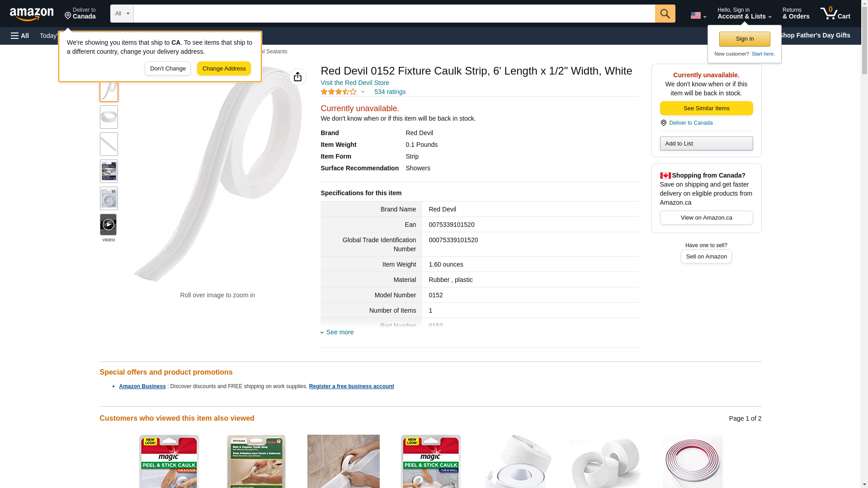Screen dimensions: 868x488
Task: Open the All hamburger menu
Action: coord(20,36)
